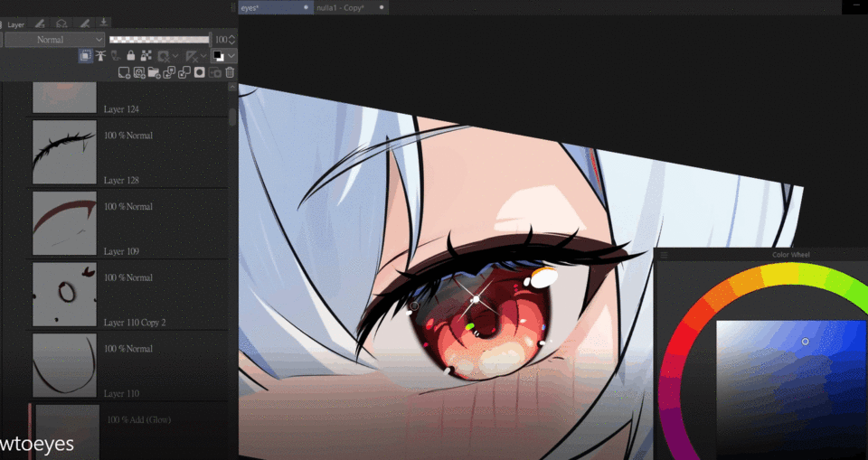Close the eyes* tab via its dot
Image resolution: width=868 pixels, height=460 pixels.
[x=307, y=8]
